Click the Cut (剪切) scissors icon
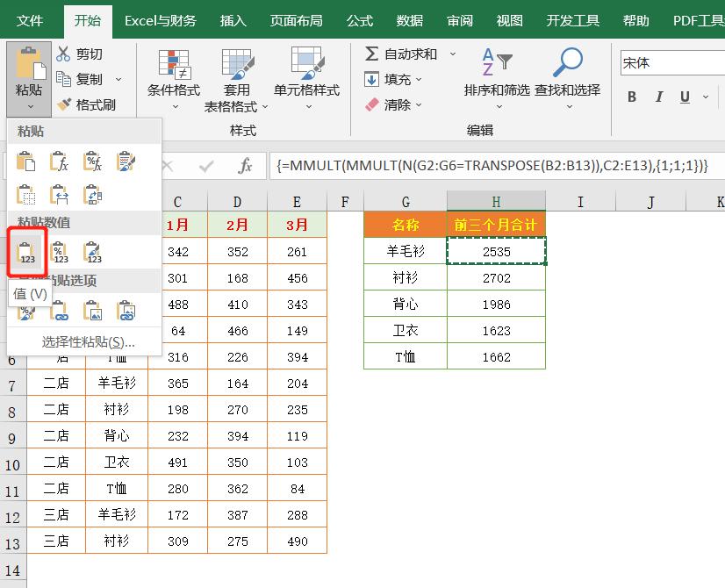This screenshot has width=725, height=588. (65, 54)
